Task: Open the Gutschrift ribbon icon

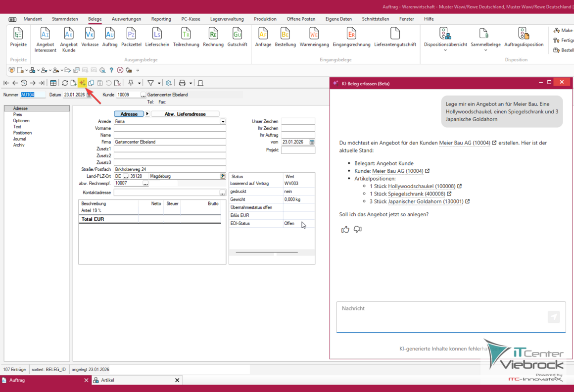Action: tap(237, 37)
